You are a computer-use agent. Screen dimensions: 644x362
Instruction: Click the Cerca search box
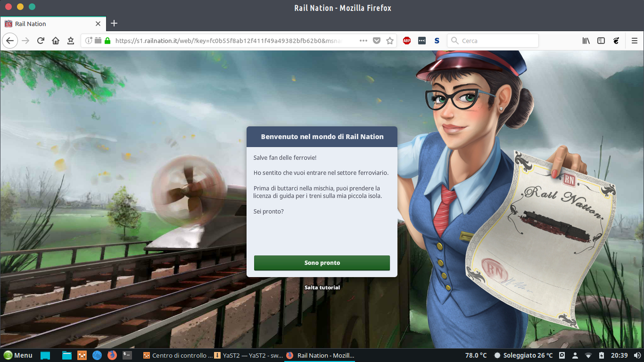click(493, 41)
